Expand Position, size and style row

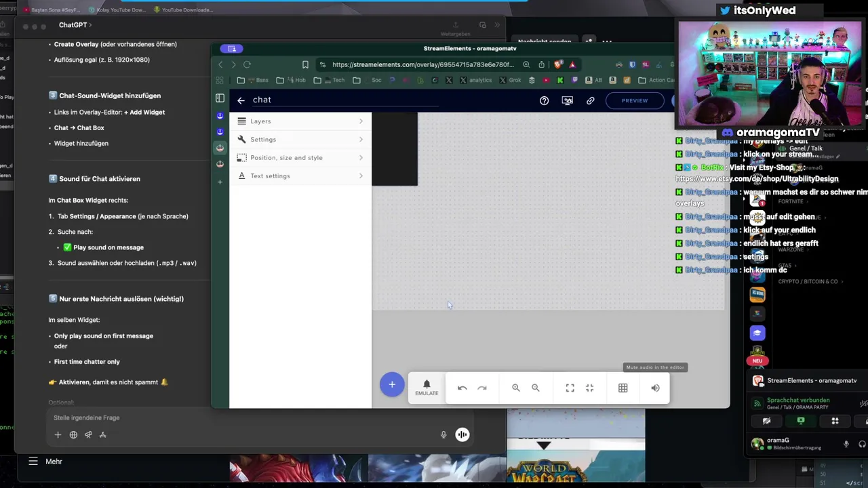click(300, 158)
